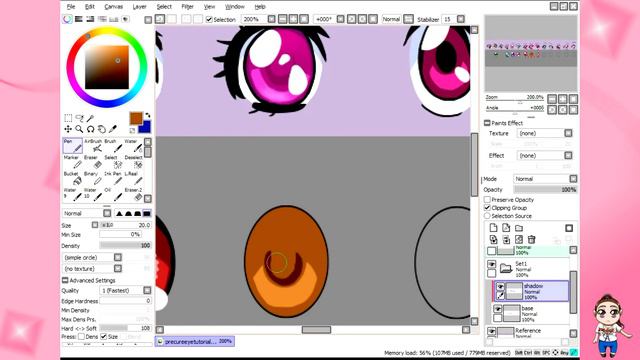
Task: Choose the Eraser-2 tool
Action: (133, 195)
